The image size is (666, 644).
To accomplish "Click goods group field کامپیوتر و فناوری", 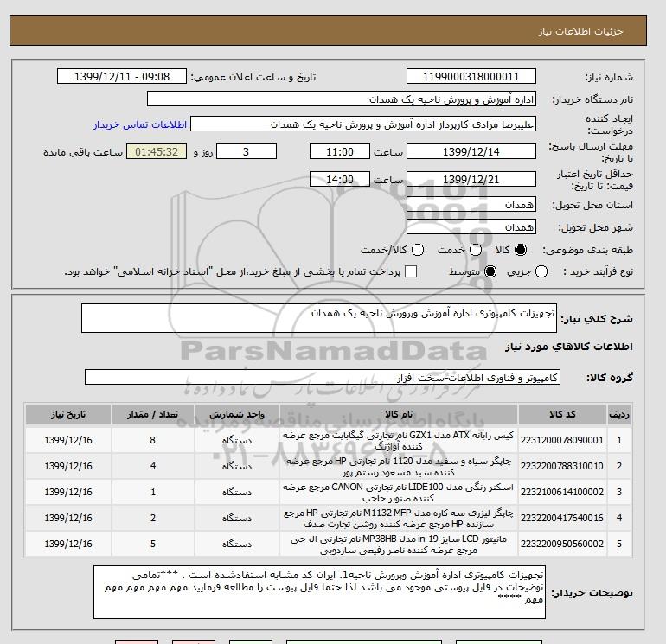I will click(x=323, y=377).
